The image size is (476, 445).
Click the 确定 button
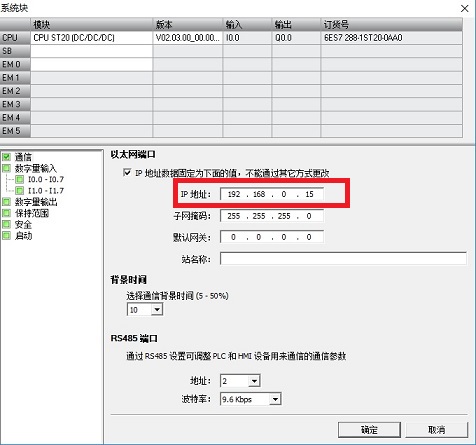pyautogui.click(x=369, y=430)
